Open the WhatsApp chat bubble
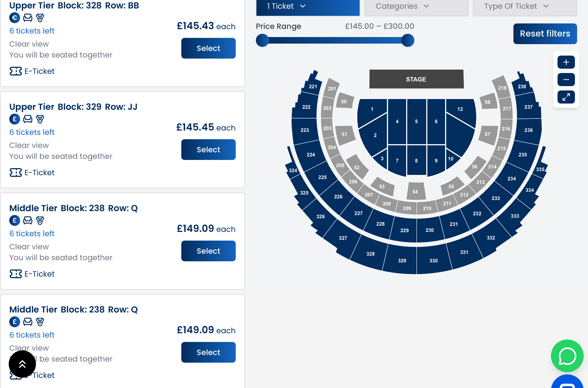 pyautogui.click(x=567, y=356)
